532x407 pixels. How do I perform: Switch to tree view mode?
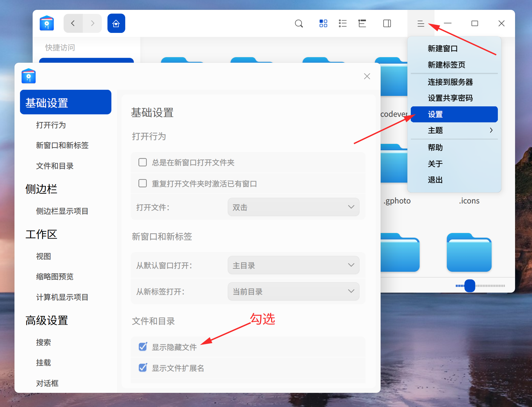click(362, 23)
